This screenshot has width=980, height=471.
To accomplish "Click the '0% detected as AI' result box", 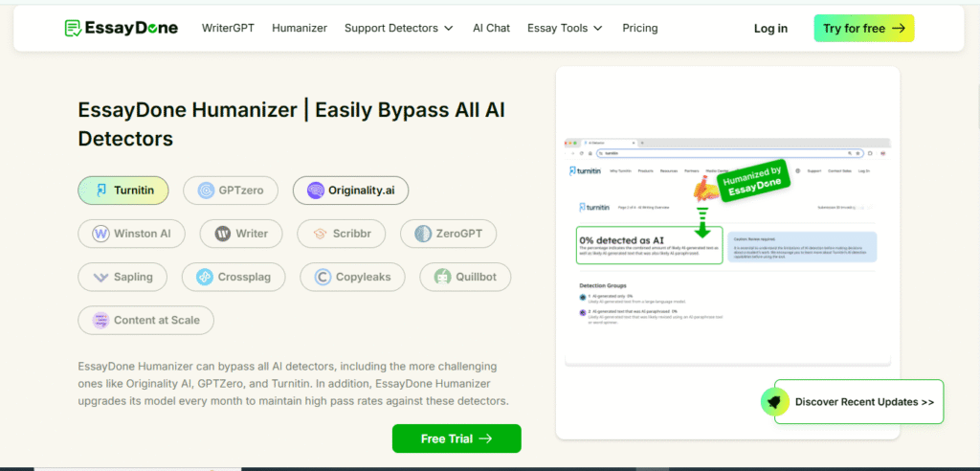I will (x=650, y=245).
